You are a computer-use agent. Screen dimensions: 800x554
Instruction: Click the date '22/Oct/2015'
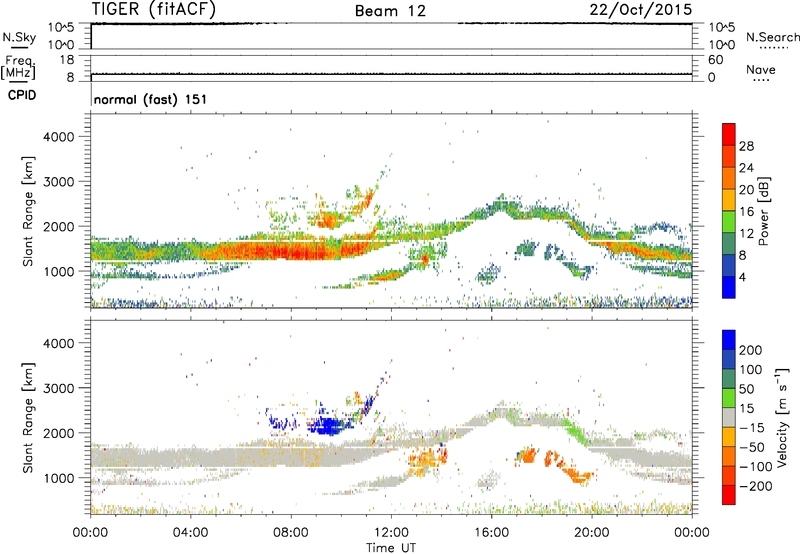click(x=641, y=9)
